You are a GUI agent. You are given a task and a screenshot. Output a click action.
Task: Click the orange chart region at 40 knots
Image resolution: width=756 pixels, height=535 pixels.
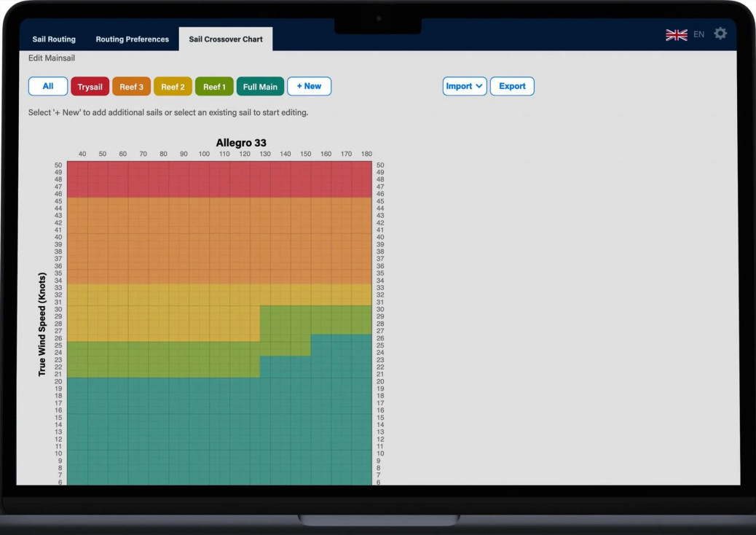point(218,237)
